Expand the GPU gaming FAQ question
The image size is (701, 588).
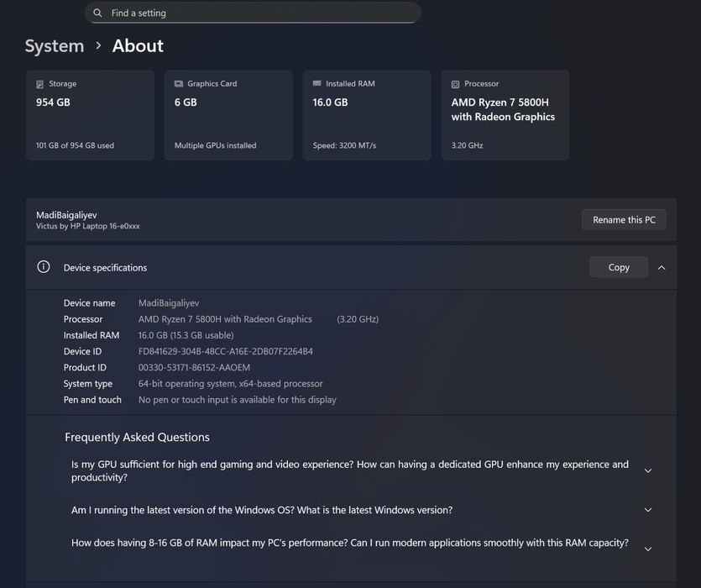647,471
